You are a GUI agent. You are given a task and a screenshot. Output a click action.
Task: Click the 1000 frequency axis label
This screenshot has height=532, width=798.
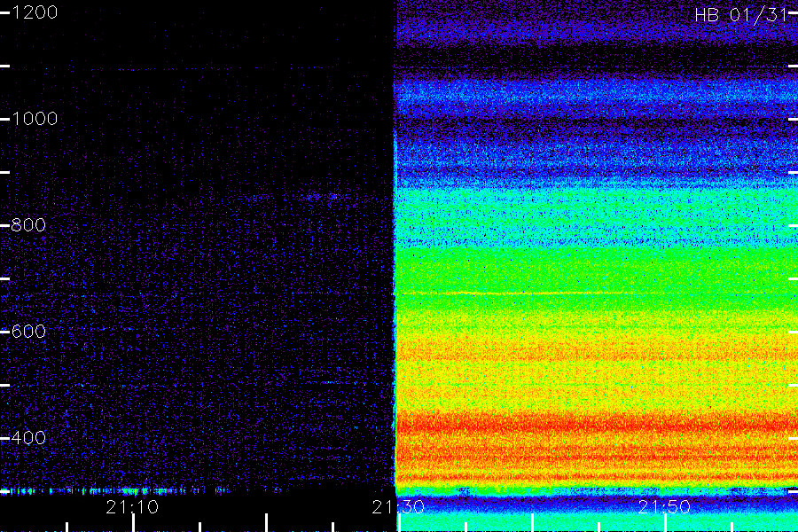coord(35,119)
